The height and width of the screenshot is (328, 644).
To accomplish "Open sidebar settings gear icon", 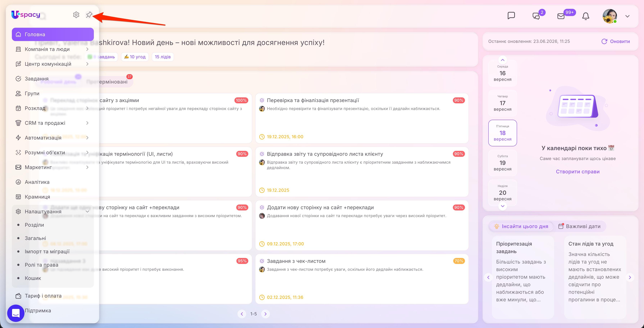I will pyautogui.click(x=76, y=15).
